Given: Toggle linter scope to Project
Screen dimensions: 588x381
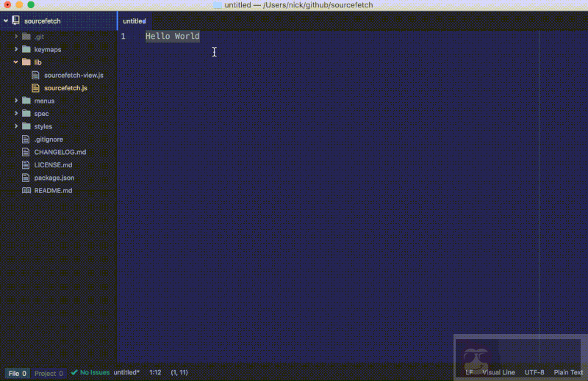Looking at the screenshot, I should (x=49, y=373).
